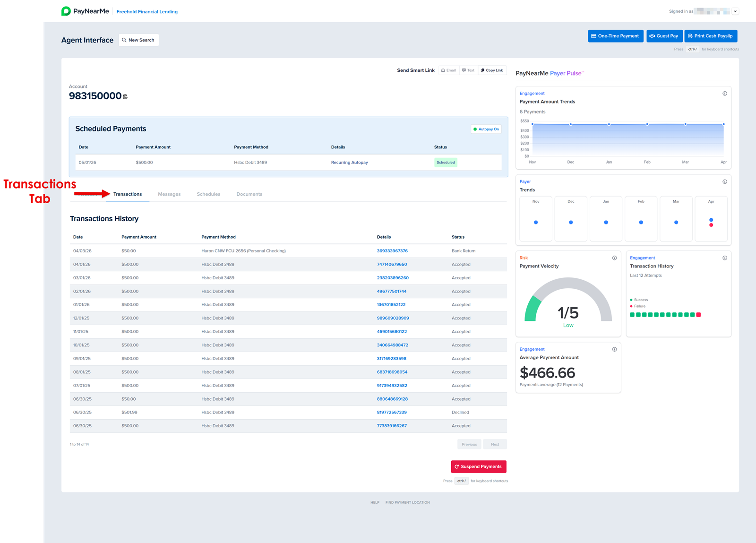Expand the signed-in user dropdown
Viewport: 756px width, 543px height.
click(x=735, y=11)
